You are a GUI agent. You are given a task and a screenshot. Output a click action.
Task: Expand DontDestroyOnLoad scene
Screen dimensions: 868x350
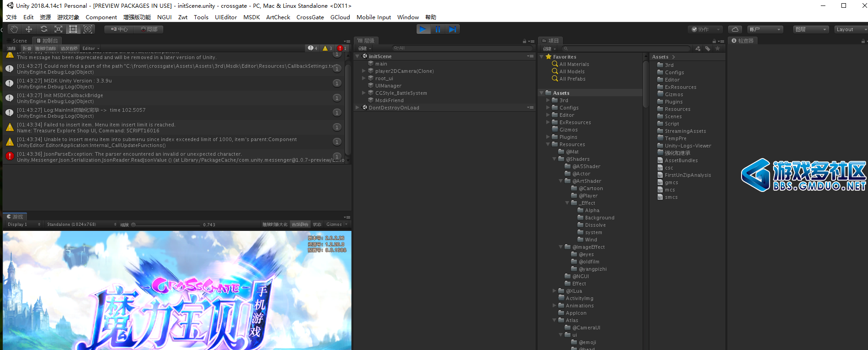(357, 108)
